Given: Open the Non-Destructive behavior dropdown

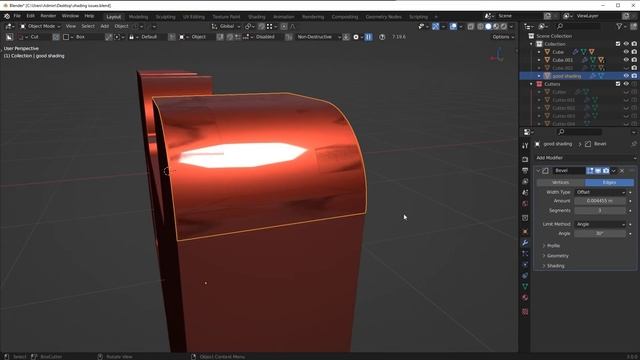Looking at the screenshot, I should (x=318, y=37).
